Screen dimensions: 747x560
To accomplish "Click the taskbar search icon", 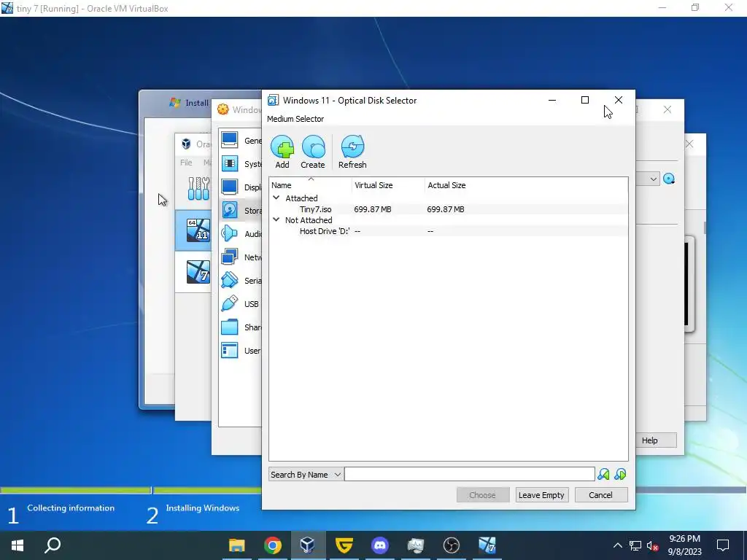I will (53, 545).
